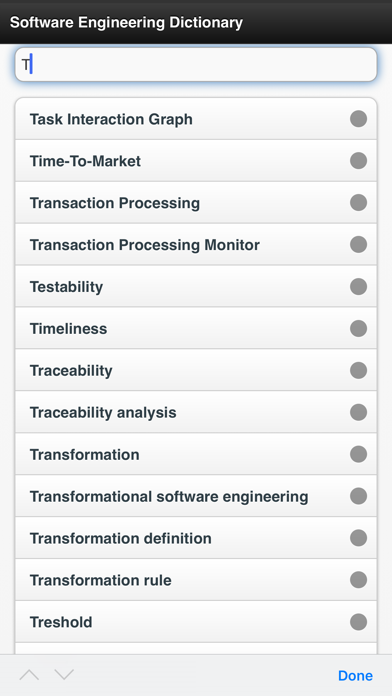The width and height of the screenshot is (392, 696).
Task: Tap the gray circle beside Time-To-Market
Action: tap(358, 161)
